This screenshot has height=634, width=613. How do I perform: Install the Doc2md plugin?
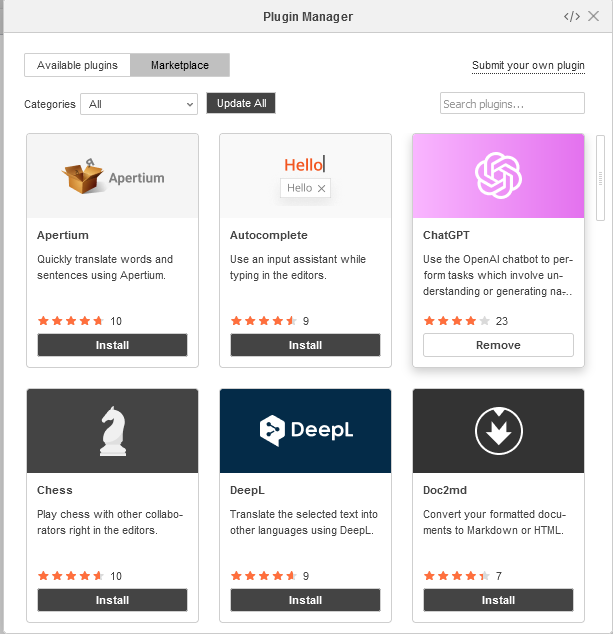click(x=498, y=600)
